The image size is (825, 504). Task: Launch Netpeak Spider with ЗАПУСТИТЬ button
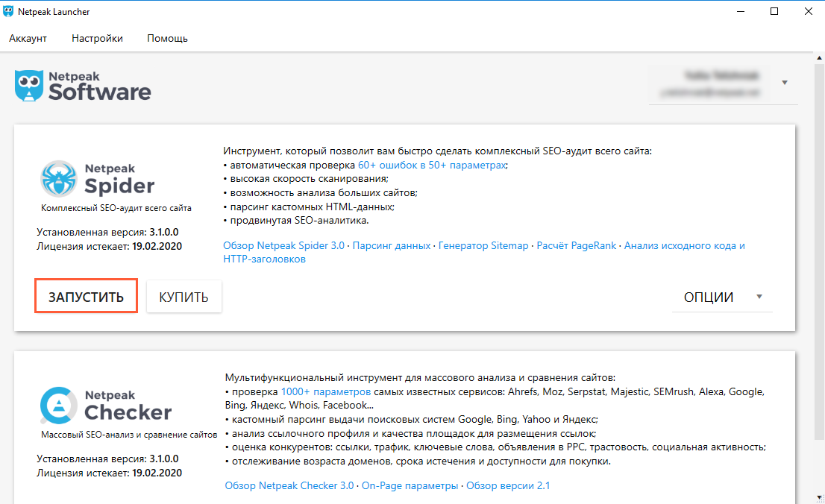(87, 296)
